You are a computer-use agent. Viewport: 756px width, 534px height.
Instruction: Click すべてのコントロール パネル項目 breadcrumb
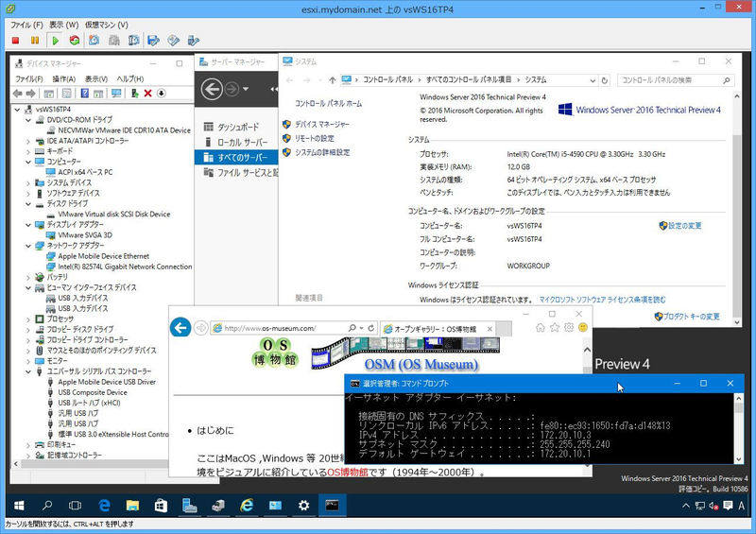coord(469,79)
